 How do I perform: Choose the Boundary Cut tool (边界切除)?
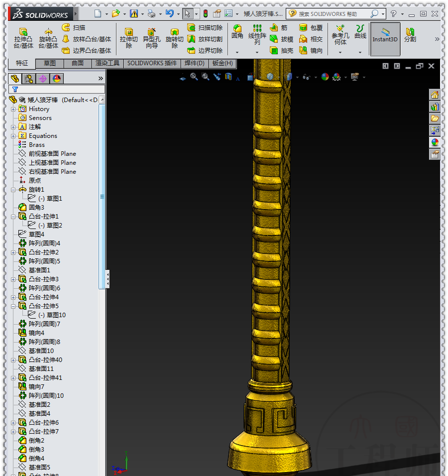coord(205,50)
